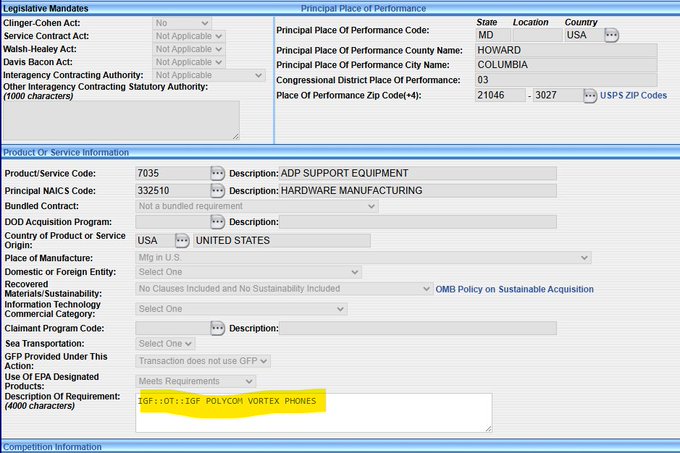Click the Claimant Program Code lookup button
The image size is (680, 453).
point(218,328)
